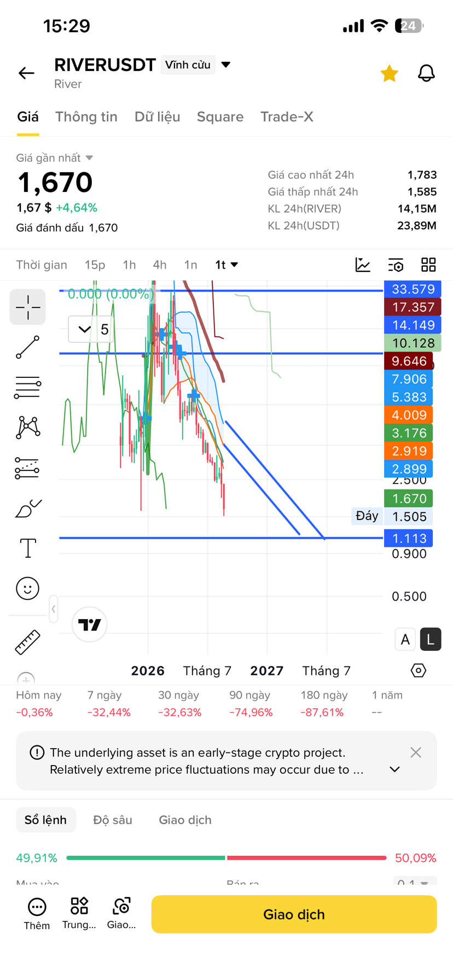The image size is (453, 980).
Task: Open the chart settings icon
Action: (x=396, y=265)
